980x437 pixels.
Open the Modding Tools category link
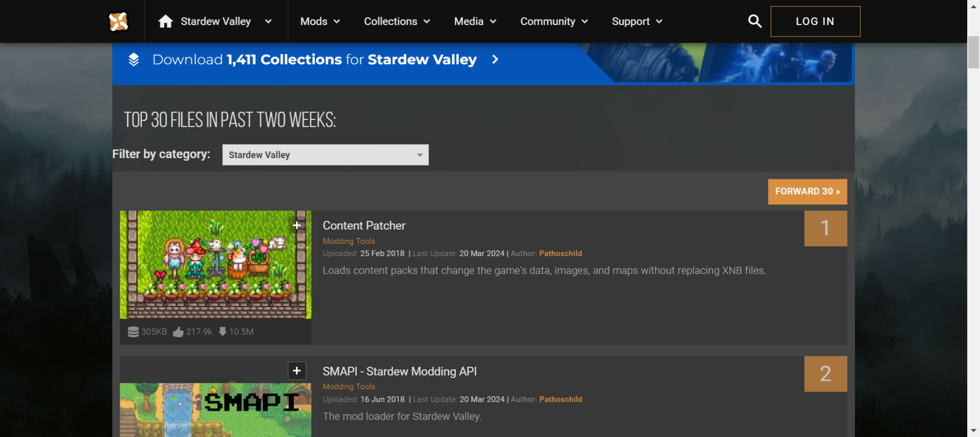point(348,241)
